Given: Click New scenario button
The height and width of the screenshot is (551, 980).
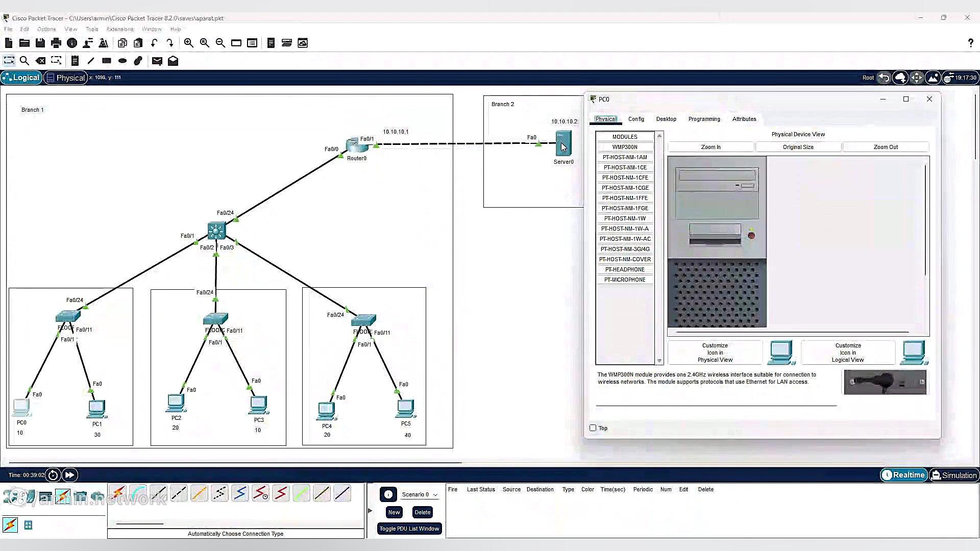Looking at the screenshot, I should 394,512.
